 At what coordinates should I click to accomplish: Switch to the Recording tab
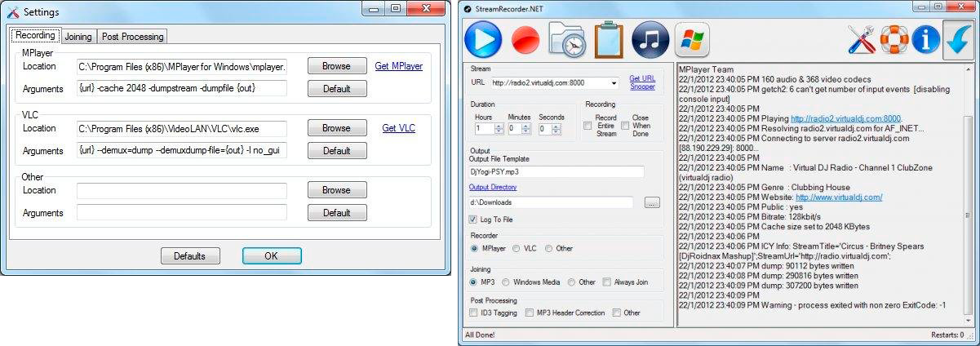[35, 36]
